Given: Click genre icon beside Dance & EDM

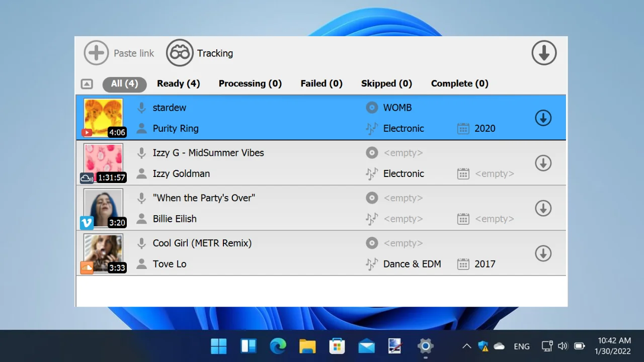Looking at the screenshot, I should tap(372, 264).
